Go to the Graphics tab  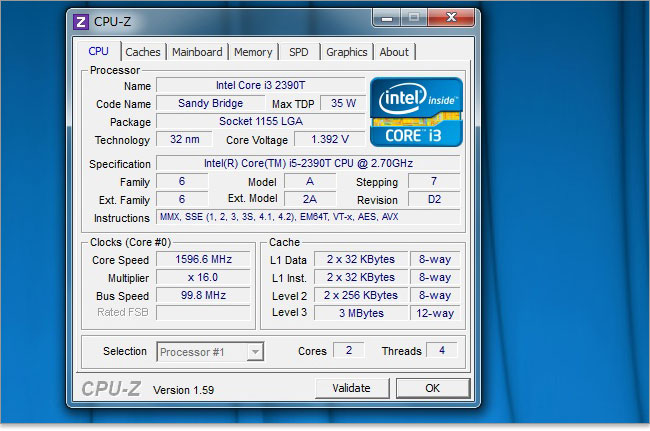(347, 52)
